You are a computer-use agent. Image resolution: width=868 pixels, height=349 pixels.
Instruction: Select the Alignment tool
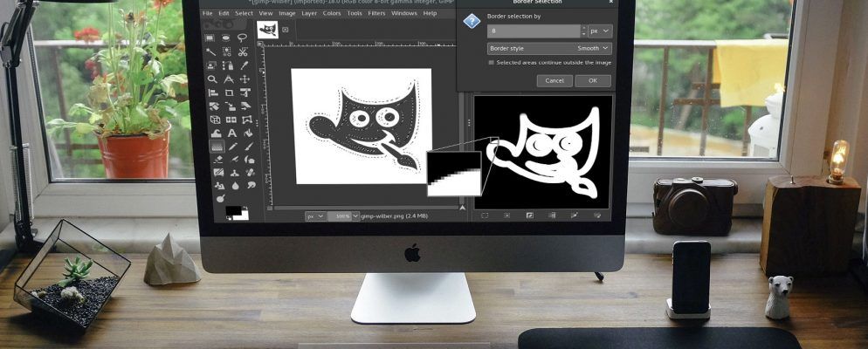point(212,92)
